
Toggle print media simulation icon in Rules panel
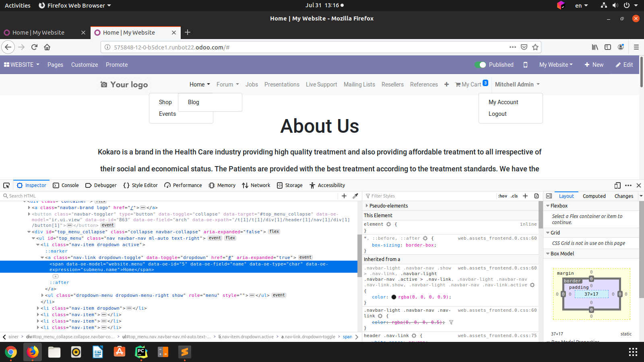(537, 196)
